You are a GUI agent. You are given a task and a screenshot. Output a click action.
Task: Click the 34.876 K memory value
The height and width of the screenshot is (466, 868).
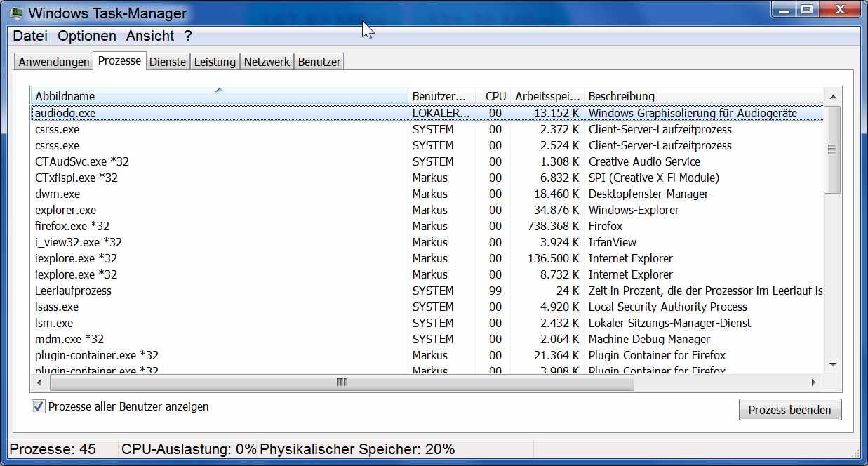[x=556, y=210]
